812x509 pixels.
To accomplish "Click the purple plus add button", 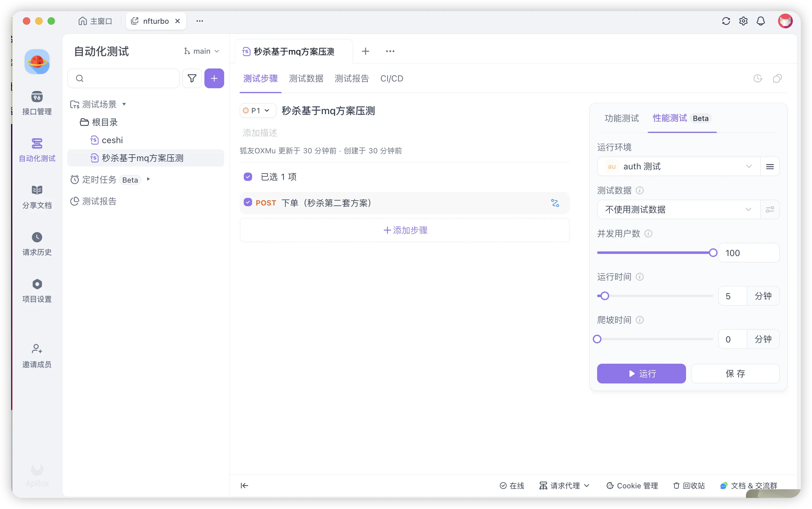I will [x=214, y=78].
